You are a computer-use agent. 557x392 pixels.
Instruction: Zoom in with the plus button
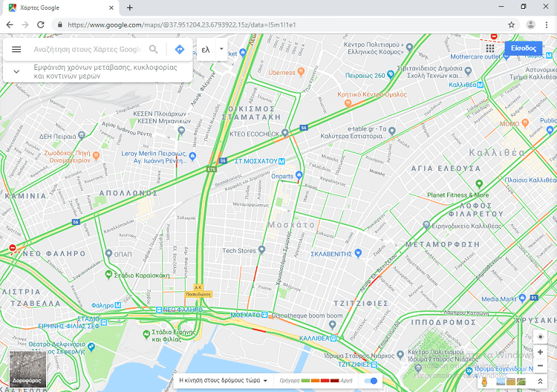[541, 352]
